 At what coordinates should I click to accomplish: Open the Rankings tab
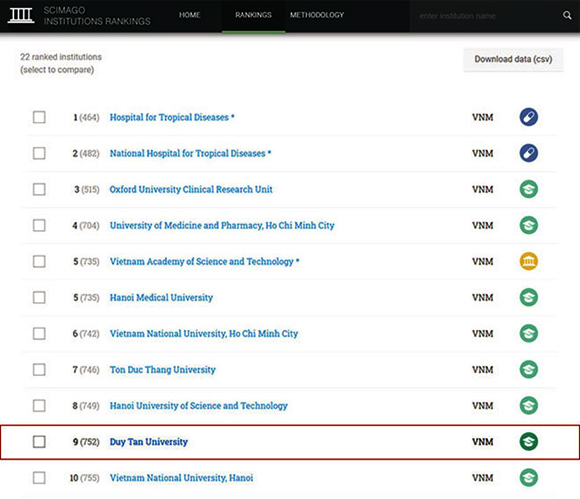click(x=253, y=15)
